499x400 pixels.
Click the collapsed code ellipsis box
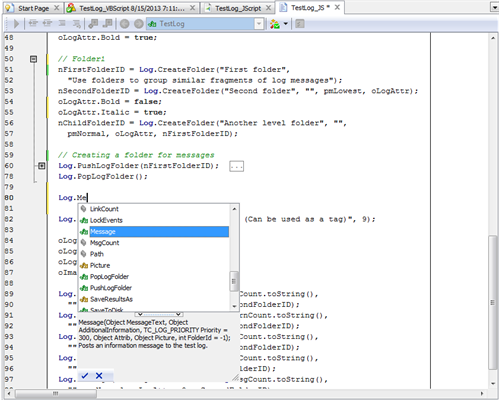point(236,166)
